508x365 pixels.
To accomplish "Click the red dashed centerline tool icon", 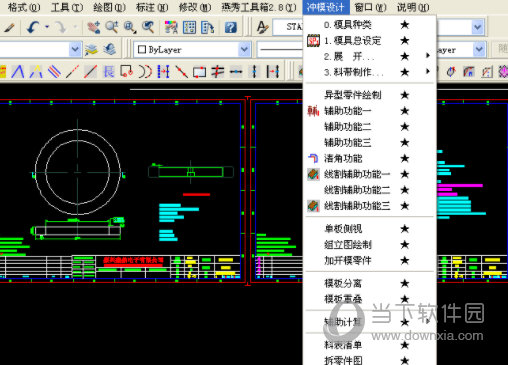I will click(72, 71).
